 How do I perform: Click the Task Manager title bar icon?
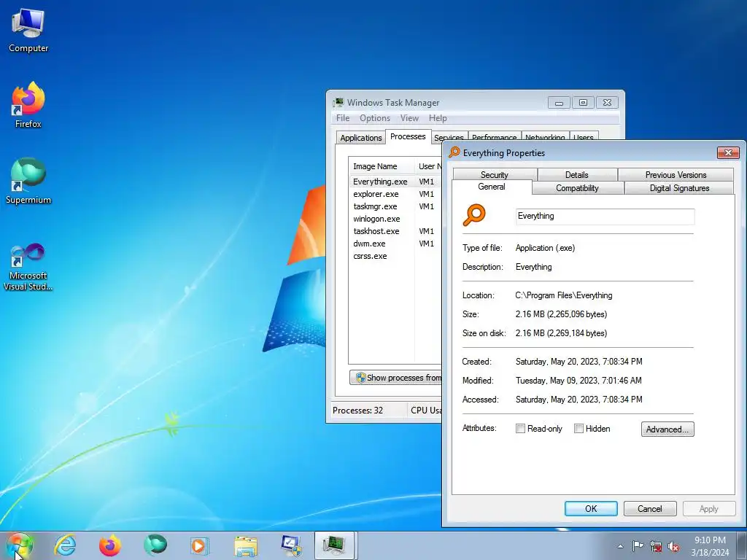point(338,102)
